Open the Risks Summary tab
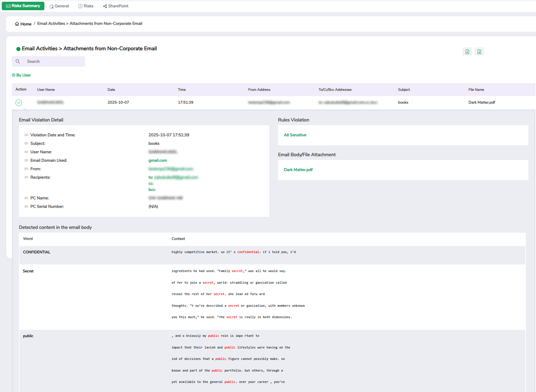Viewport: 536px width, 392px height. point(23,6)
